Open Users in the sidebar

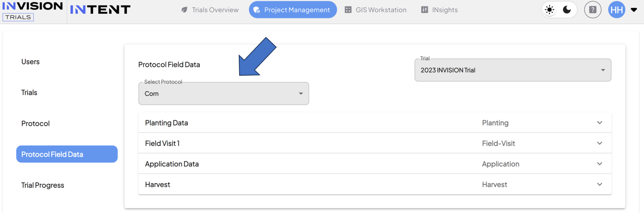pyautogui.click(x=31, y=62)
